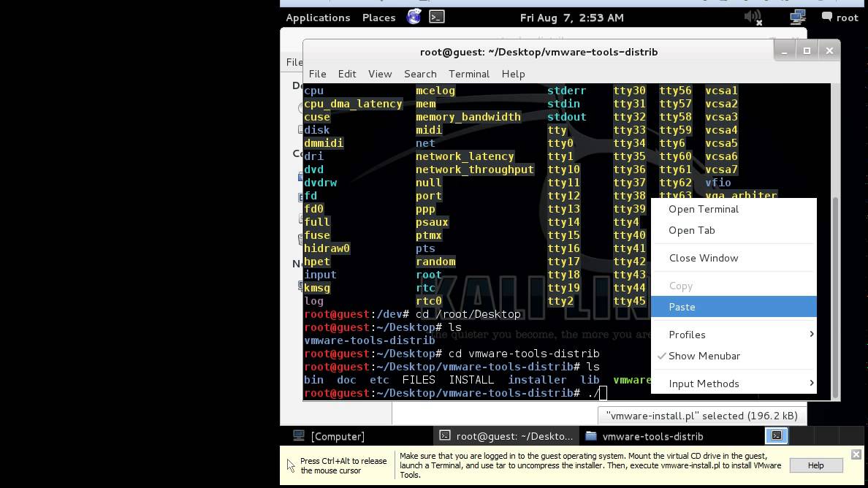
Task: Open the network connections icon
Action: (x=797, y=17)
